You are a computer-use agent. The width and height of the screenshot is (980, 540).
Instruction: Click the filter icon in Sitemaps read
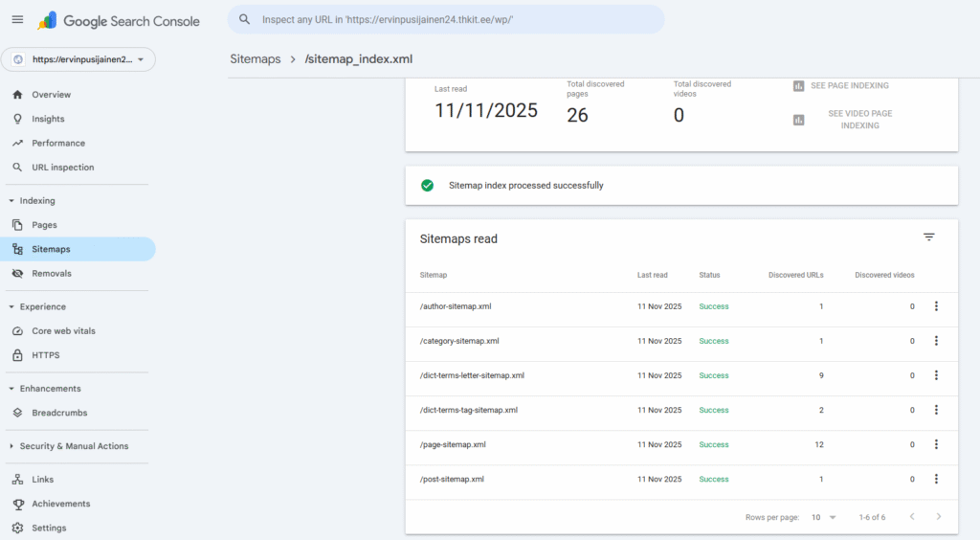[x=928, y=237]
